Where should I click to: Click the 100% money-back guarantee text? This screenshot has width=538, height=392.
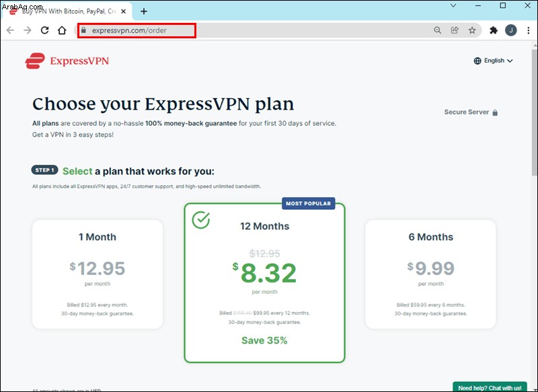point(191,124)
